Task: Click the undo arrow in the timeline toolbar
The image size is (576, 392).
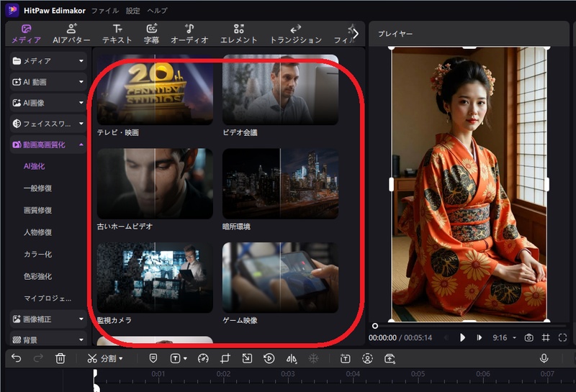Action: click(x=17, y=358)
